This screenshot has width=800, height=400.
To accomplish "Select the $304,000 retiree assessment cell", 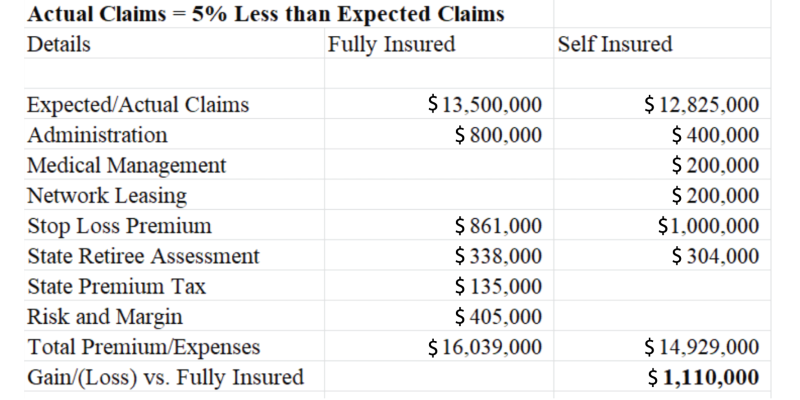I will pyautogui.click(x=715, y=257).
